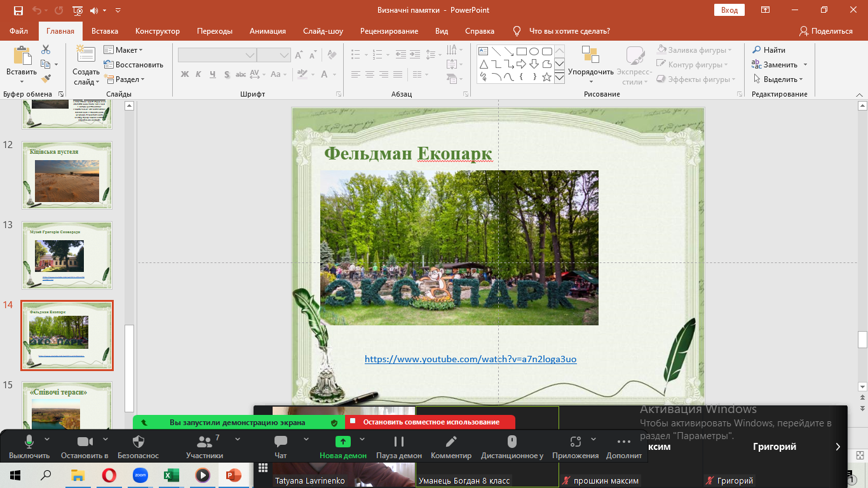Screen dimensions: 868x488
Task: Click the Поделиться share button
Action: pyautogui.click(x=826, y=31)
